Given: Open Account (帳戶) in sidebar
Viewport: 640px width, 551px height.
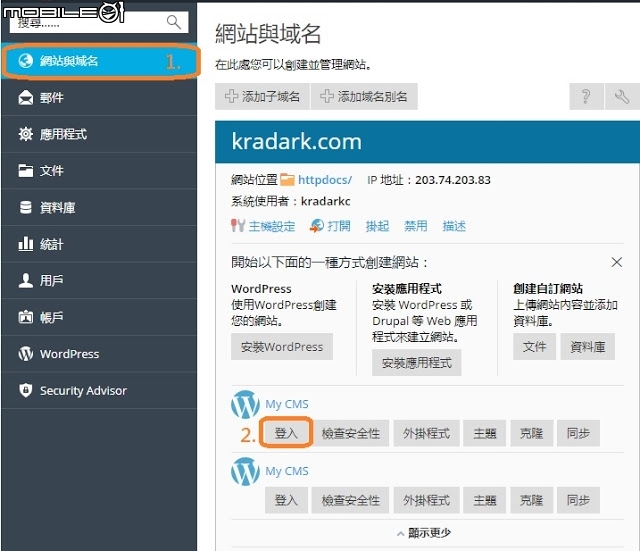Looking at the screenshot, I should (99, 317).
